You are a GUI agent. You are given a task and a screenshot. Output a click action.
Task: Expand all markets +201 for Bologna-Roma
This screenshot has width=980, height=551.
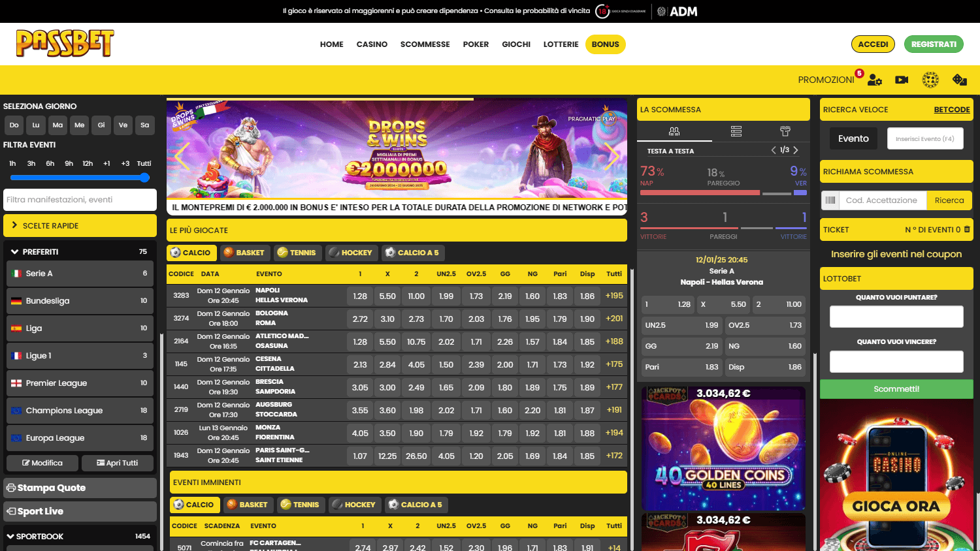click(x=614, y=319)
